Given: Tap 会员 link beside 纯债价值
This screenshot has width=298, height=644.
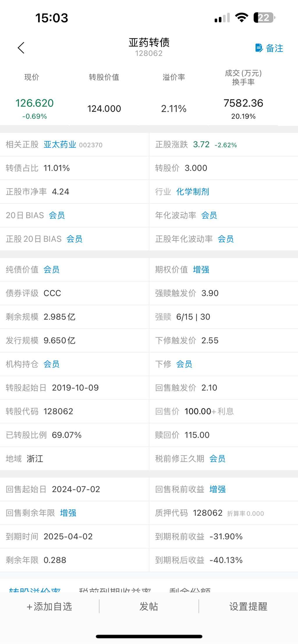Looking at the screenshot, I should 52,270.
